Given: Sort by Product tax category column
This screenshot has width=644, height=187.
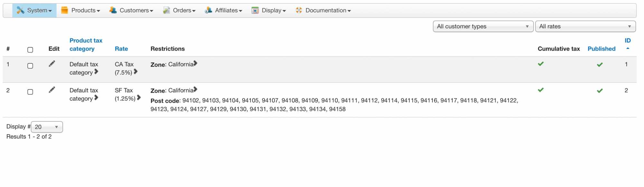Looking at the screenshot, I should pos(86,44).
